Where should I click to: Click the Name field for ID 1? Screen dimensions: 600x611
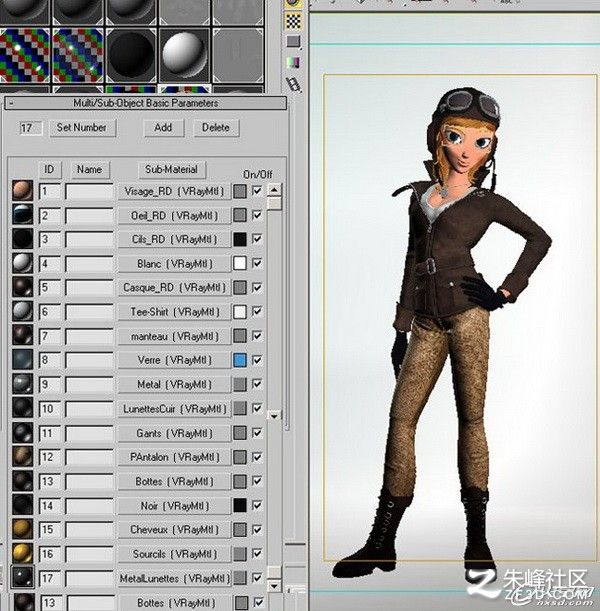pos(90,191)
